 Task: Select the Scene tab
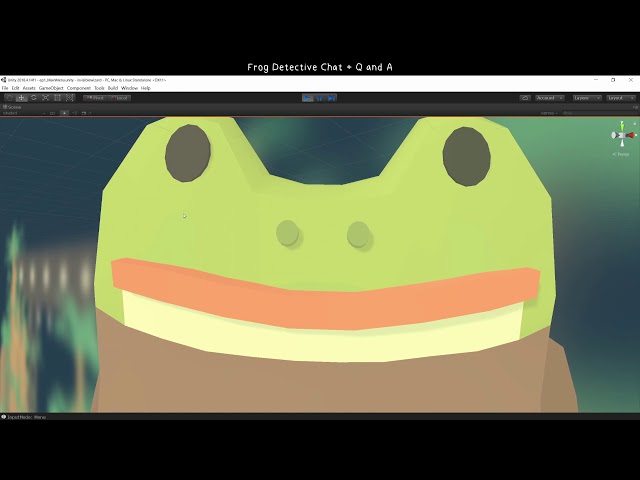click(x=12, y=107)
